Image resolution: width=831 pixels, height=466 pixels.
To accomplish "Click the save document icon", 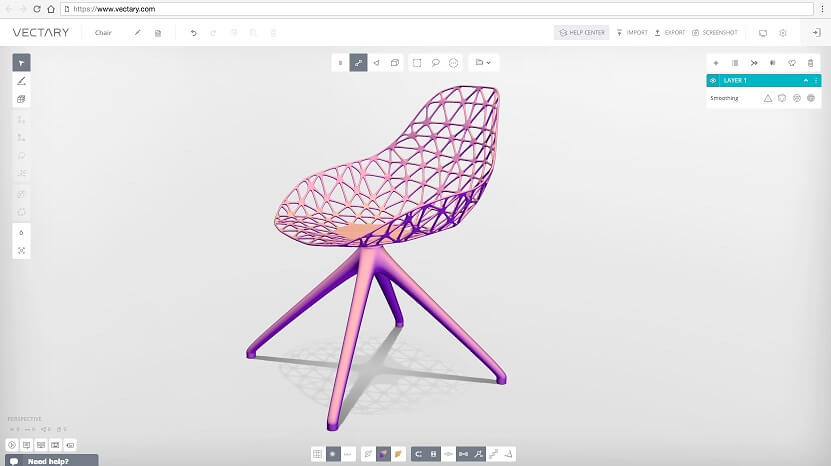I will pos(157,33).
